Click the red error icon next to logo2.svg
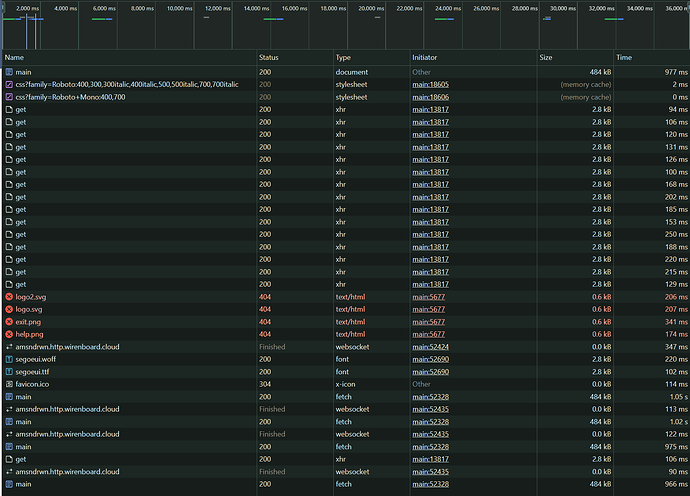The height and width of the screenshot is (496, 690). coord(9,297)
